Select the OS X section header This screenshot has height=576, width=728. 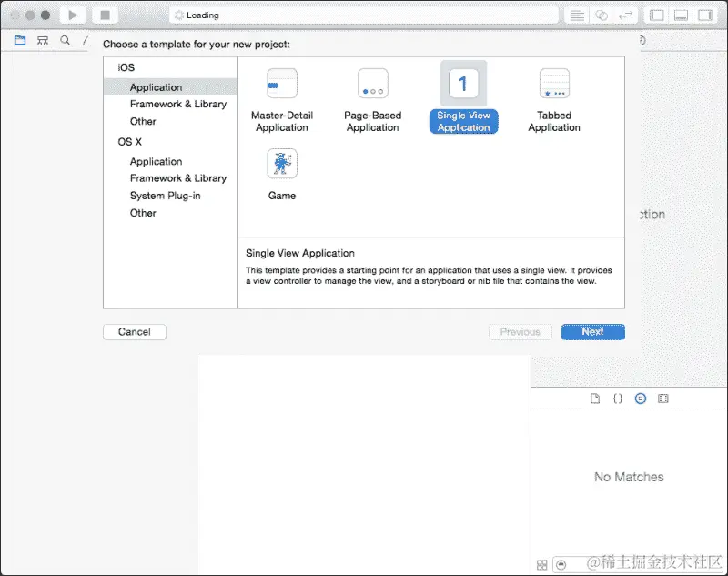[x=129, y=142]
